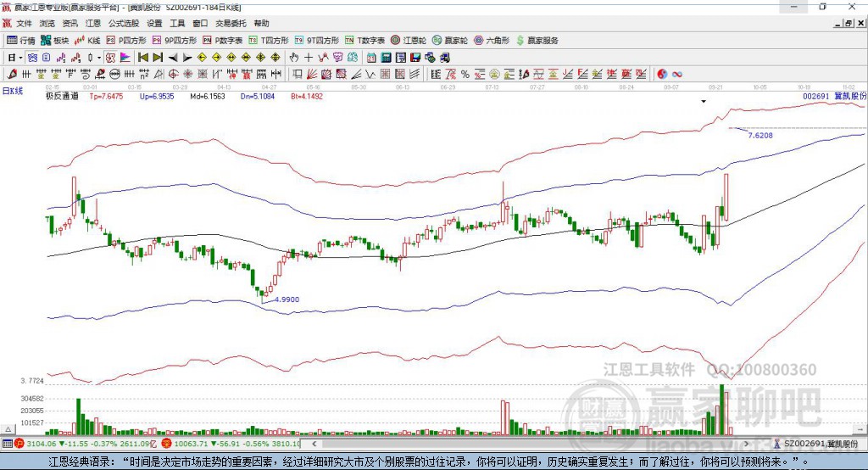
Task: Toggle the highlighted butterfly chart-mode button
Action: click(x=33, y=58)
